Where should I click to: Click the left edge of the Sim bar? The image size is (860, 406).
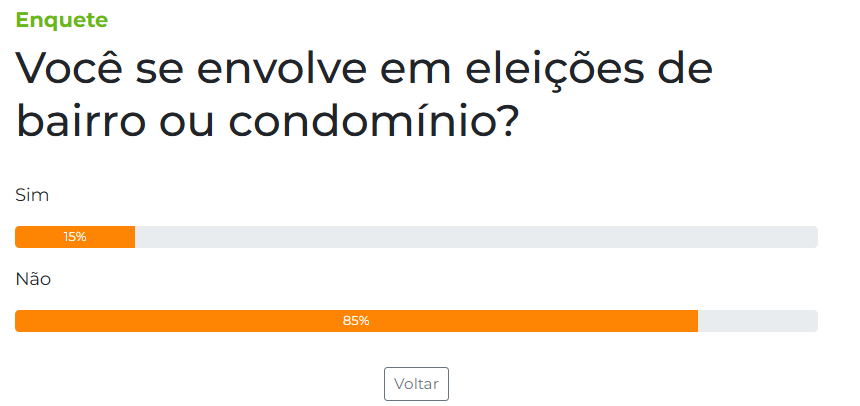19,237
